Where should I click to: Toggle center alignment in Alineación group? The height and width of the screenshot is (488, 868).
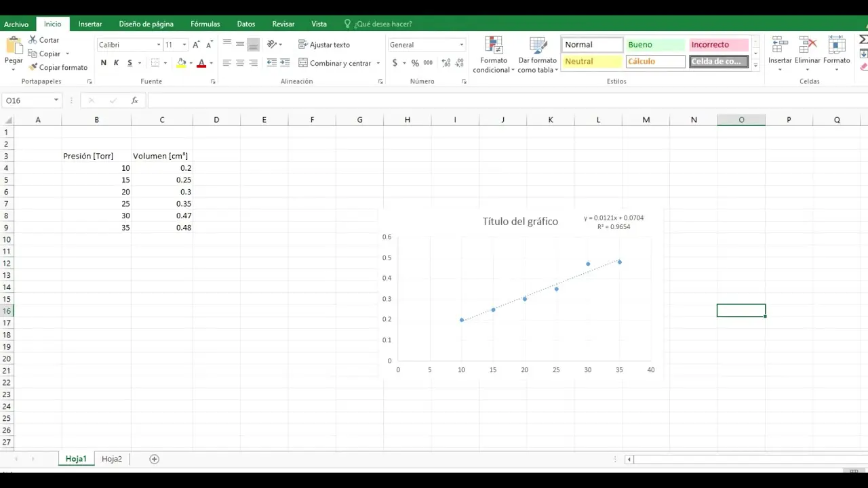(x=239, y=62)
